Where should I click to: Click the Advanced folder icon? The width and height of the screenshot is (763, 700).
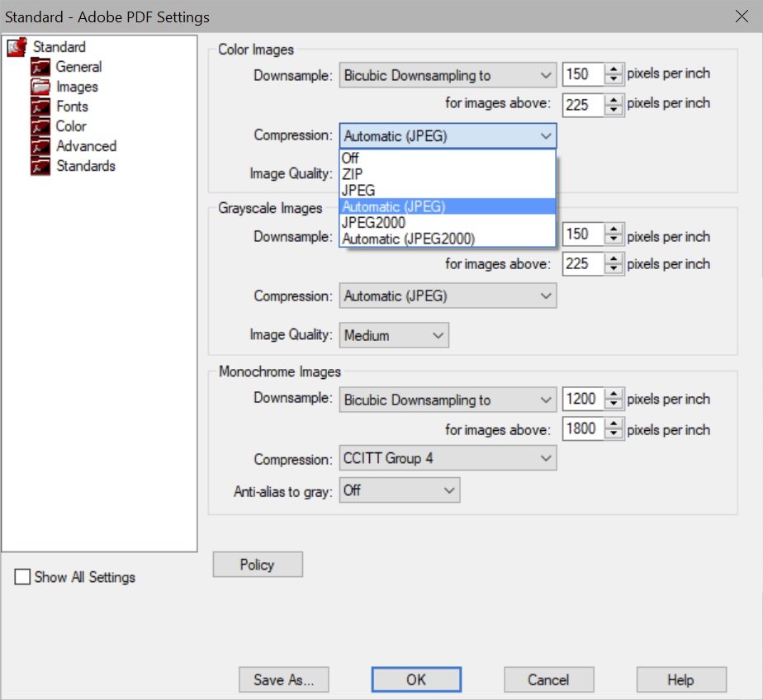[40, 146]
